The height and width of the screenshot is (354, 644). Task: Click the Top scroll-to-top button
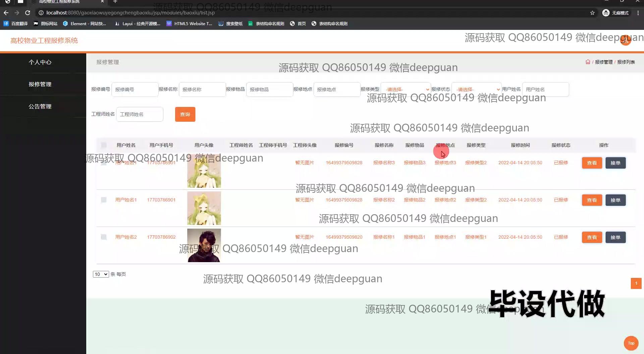(631, 343)
